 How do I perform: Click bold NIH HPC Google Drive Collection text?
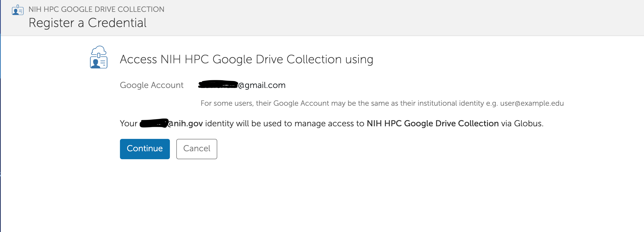click(432, 123)
